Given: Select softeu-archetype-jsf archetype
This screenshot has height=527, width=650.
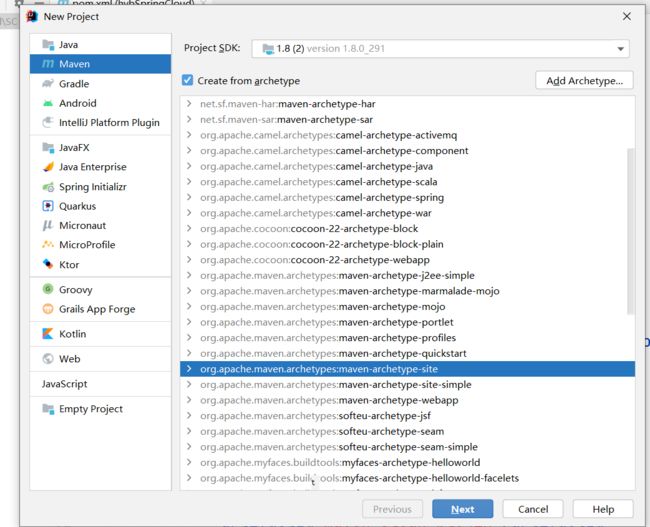Looking at the screenshot, I should pyautogui.click(x=407, y=415).
